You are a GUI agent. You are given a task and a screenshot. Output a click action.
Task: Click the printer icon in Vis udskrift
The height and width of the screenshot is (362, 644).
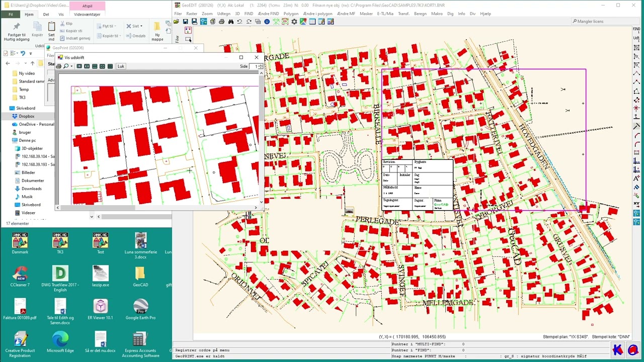coord(59,66)
